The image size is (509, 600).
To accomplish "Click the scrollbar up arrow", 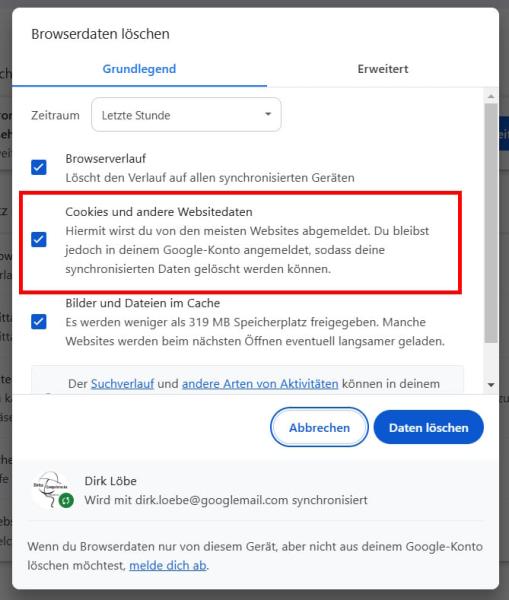I will click(491, 96).
